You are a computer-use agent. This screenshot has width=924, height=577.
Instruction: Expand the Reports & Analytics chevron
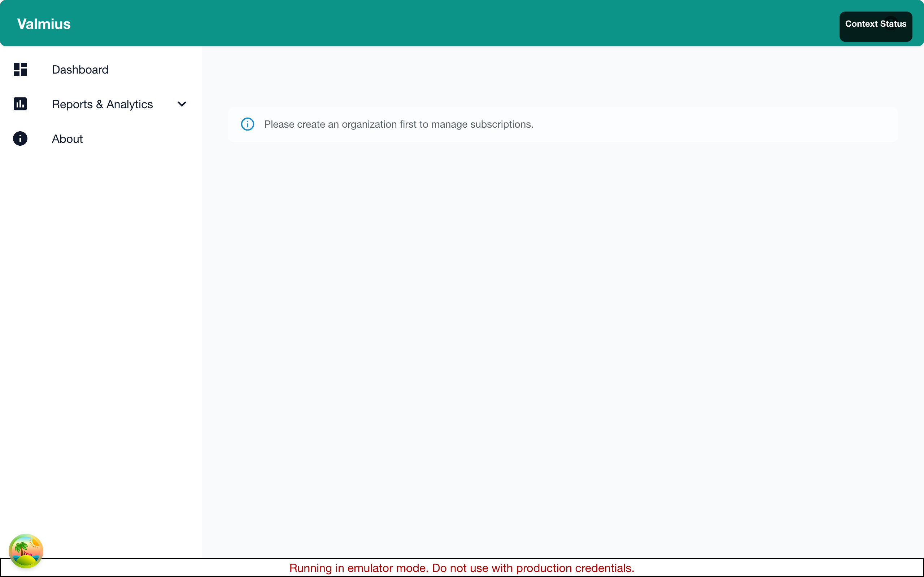point(182,104)
